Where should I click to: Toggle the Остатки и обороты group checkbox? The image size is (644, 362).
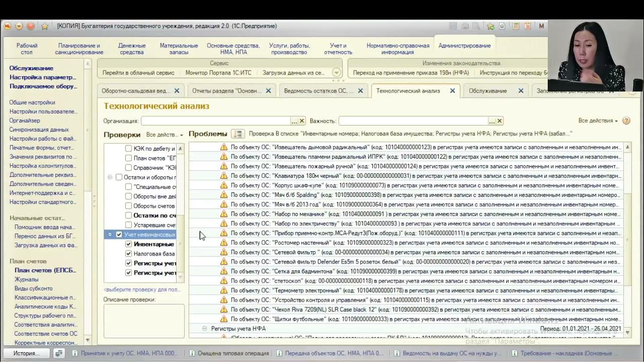tap(119, 177)
